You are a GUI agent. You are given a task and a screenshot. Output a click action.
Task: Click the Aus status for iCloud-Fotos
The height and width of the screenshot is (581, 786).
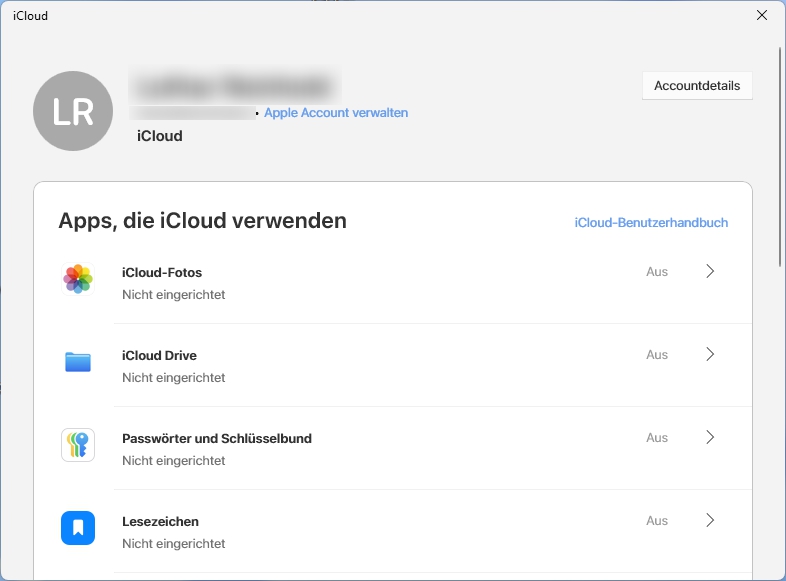[657, 272]
